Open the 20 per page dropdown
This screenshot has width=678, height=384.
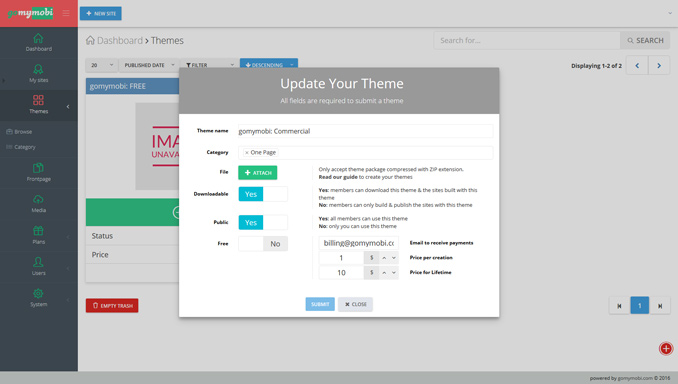point(102,65)
